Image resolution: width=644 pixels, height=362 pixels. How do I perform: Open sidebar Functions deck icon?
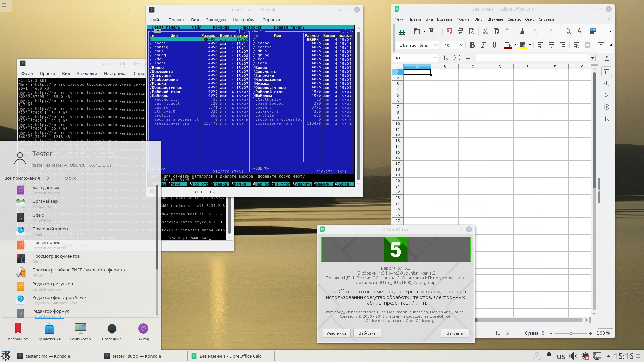pyautogui.click(x=607, y=119)
